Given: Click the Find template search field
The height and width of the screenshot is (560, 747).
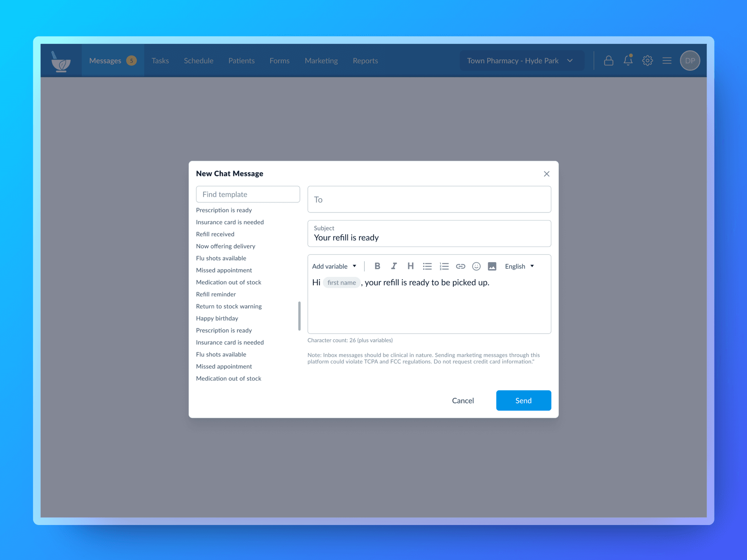Looking at the screenshot, I should click(248, 194).
